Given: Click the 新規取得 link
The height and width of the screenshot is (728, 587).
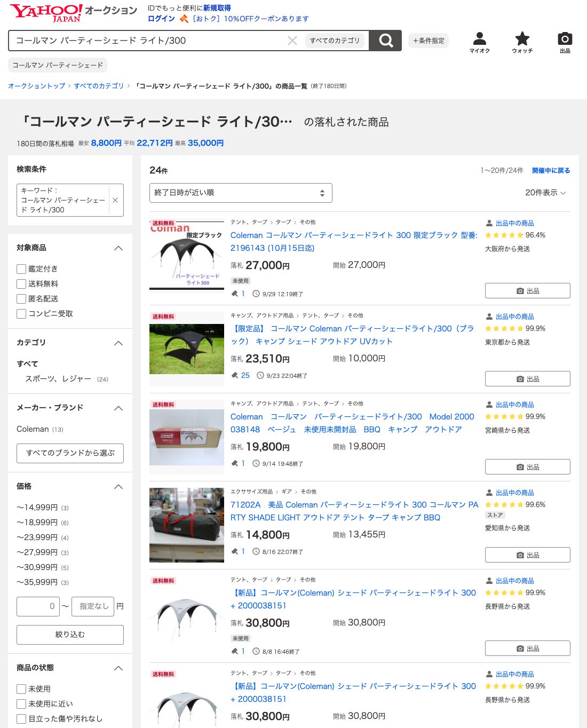Looking at the screenshot, I should [217, 8].
